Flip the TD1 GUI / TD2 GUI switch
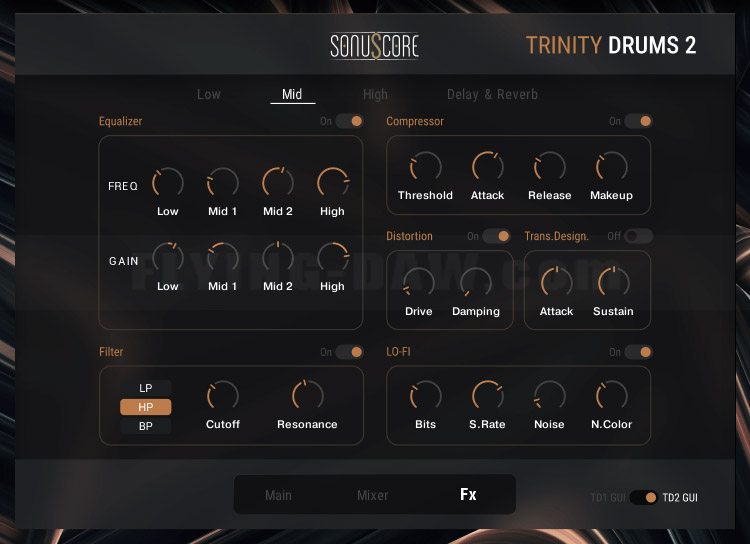 644,498
